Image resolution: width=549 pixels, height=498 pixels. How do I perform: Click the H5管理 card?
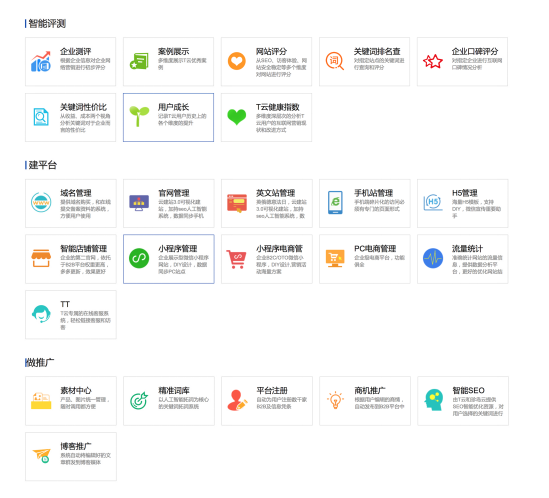[463, 203]
